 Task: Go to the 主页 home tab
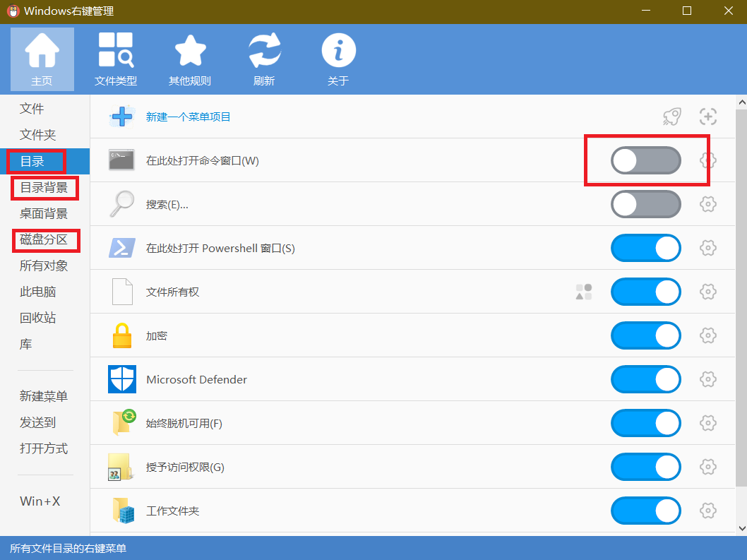point(42,59)
